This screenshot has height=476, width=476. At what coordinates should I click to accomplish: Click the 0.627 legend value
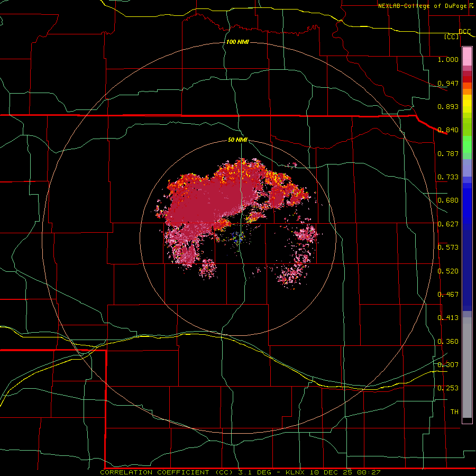pos(448,224)
